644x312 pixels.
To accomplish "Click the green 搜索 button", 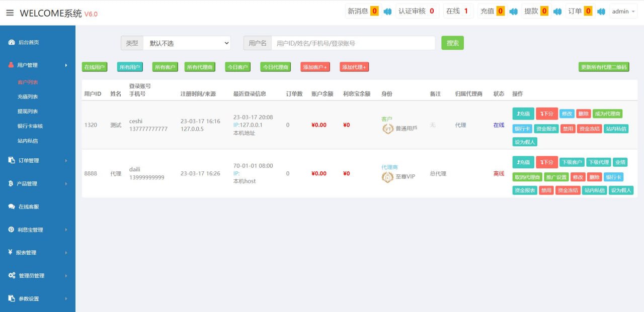I will click(x=452, y=43).
